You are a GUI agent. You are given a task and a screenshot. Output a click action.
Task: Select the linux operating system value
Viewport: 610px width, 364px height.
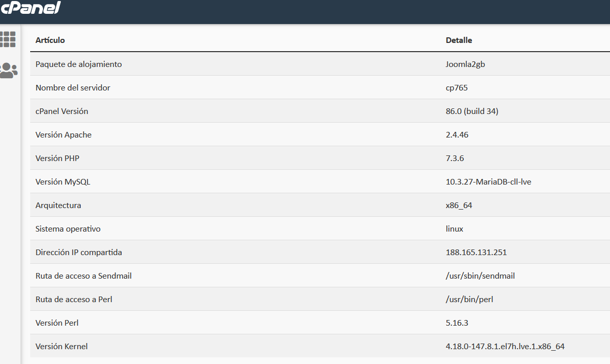(x=455, y=229)
